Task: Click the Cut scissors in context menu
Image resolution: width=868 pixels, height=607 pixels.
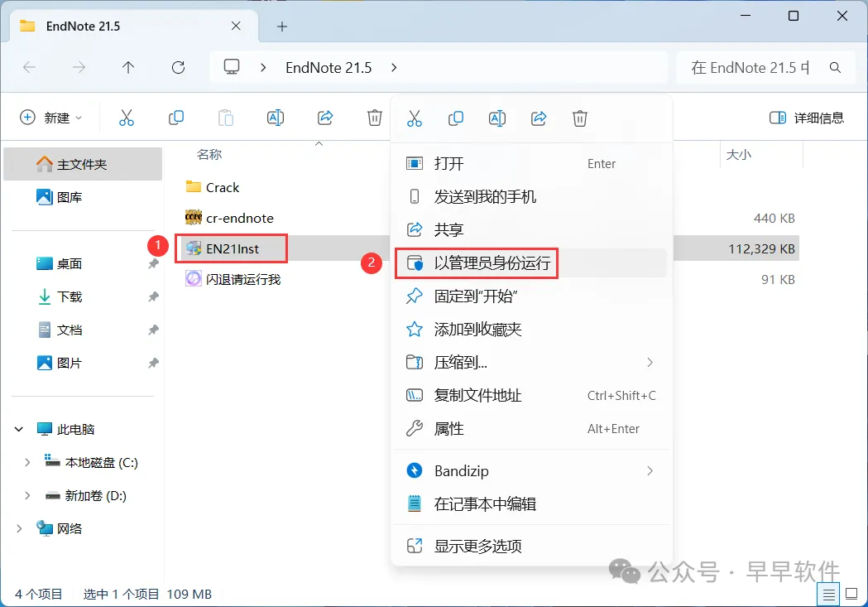Action: pyautogui.click(x=414, y=118)
